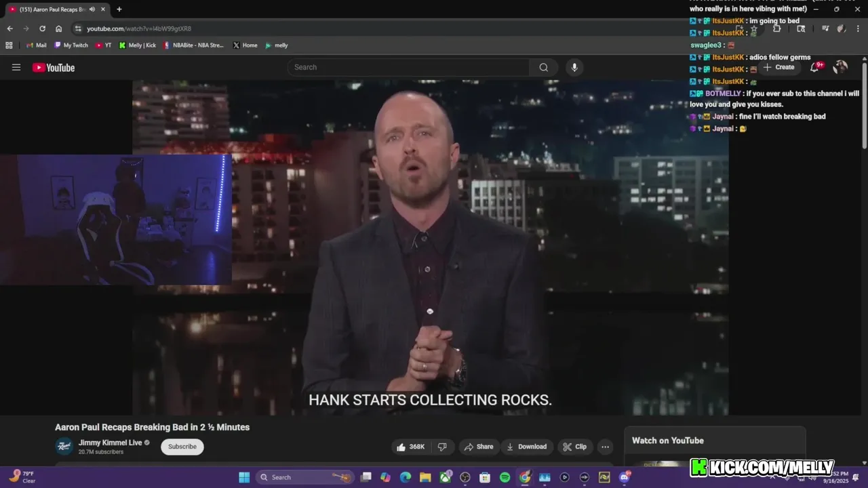
Task: Open File Explorer from the taskbar
Action: pyautogui.click(x=425, y=477)
